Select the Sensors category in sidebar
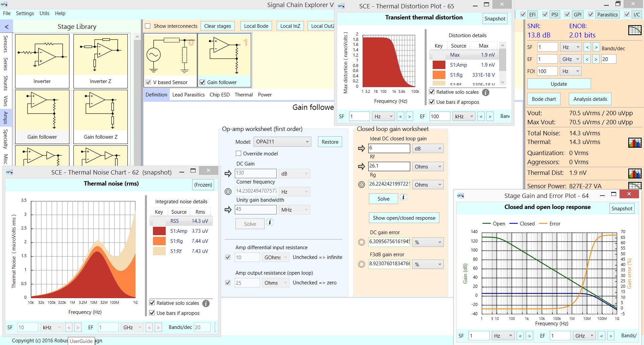This screenshot has height=345, width=644. (6, 44)
